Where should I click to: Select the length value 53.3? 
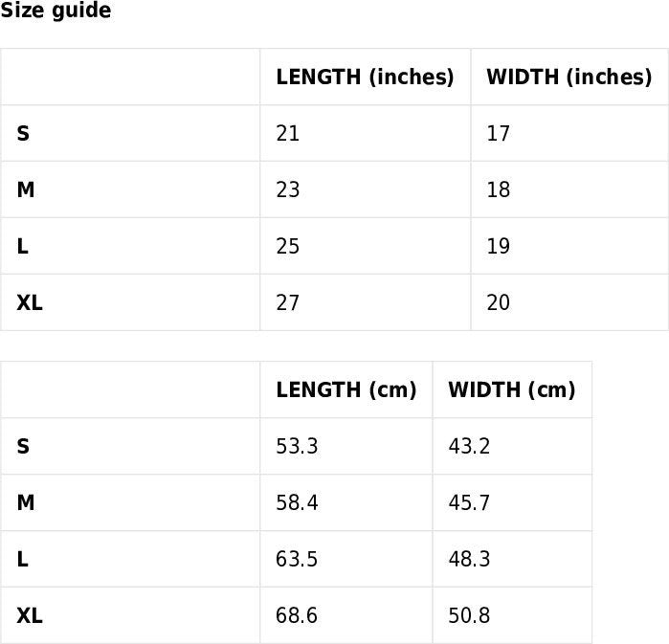[x=297, y=446]
